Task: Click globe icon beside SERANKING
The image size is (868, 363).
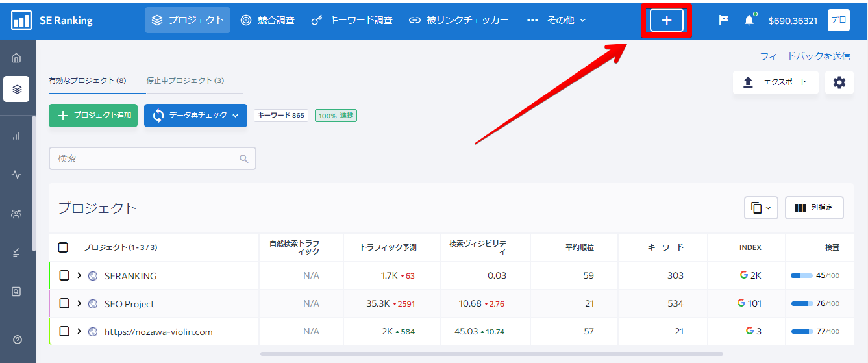Action: tap(93, 276)
